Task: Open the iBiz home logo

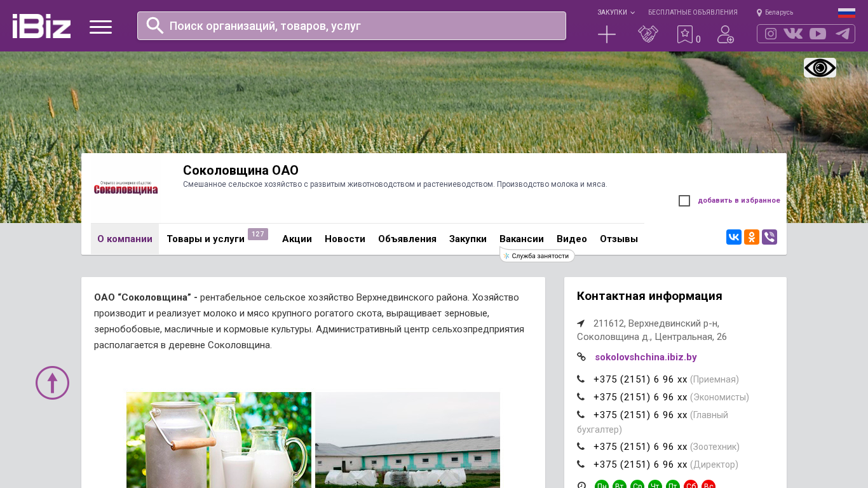Action: [41, 26]
